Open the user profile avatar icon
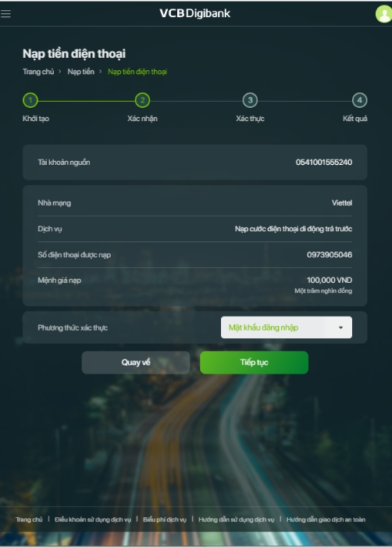Image resolution: width=392 pixels, height=547 pixels. 383,14
